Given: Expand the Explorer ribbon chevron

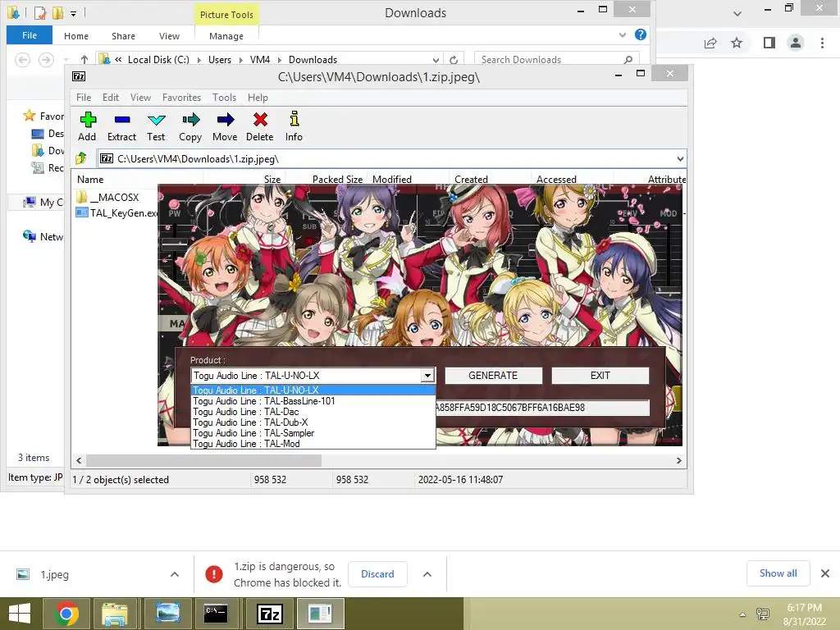Looking at the screenshot, I should coord(622,34).
